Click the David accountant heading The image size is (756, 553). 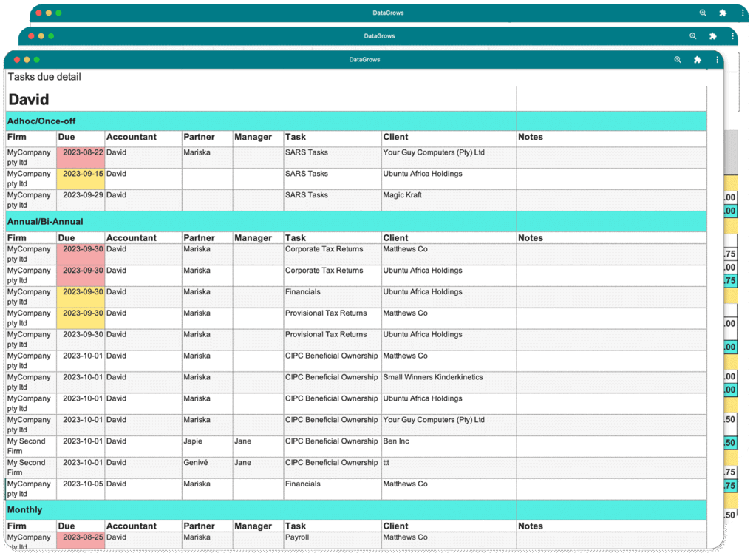[x=29, y=100]
